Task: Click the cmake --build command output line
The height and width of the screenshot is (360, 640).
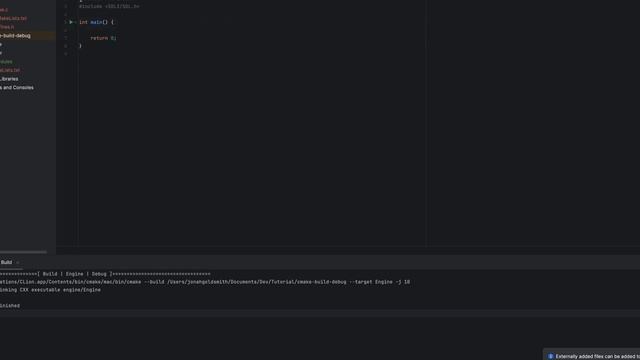Action: click(205, 282)
